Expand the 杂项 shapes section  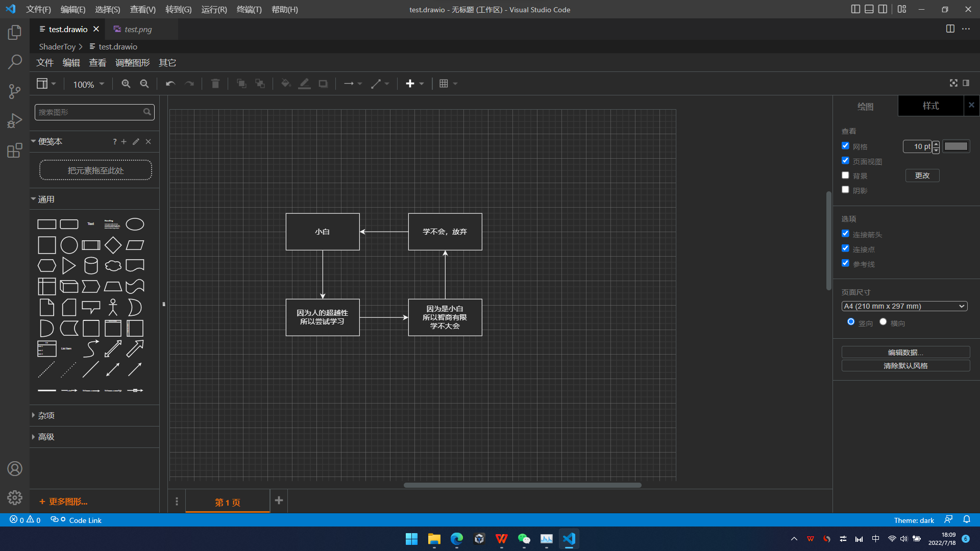pos(46,415)
